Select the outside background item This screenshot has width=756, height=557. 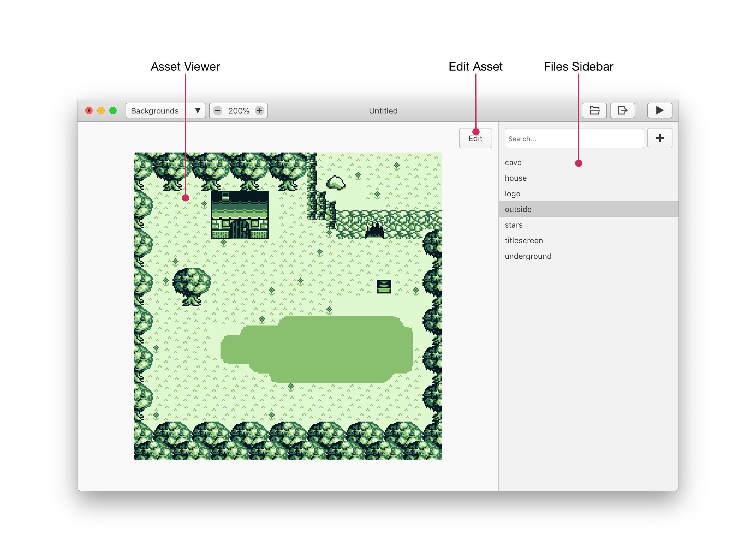click(x=518, y=209)
